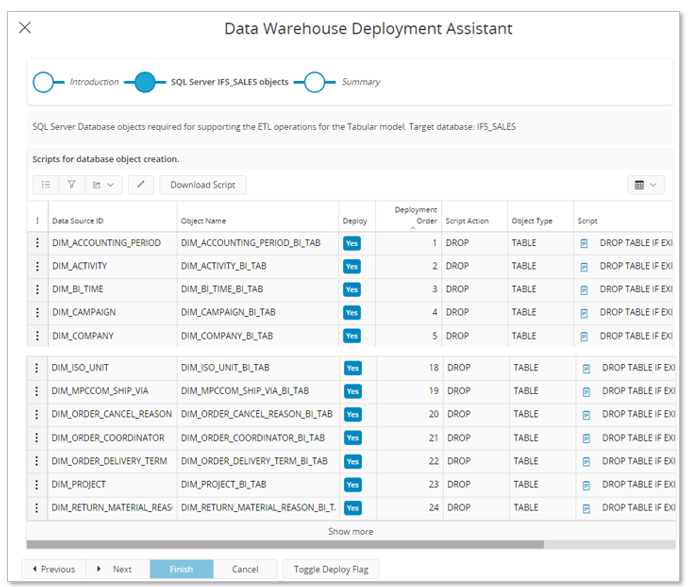Open the table layout view dropdown

(646, 185)
